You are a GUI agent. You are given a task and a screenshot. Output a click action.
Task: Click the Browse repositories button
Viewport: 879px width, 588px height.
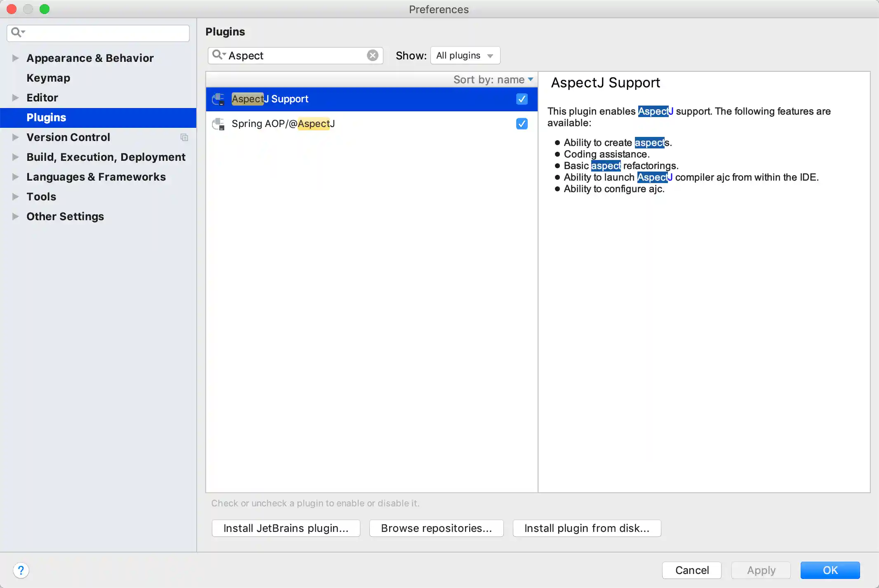pyautogui.click(x=436, y=528)
